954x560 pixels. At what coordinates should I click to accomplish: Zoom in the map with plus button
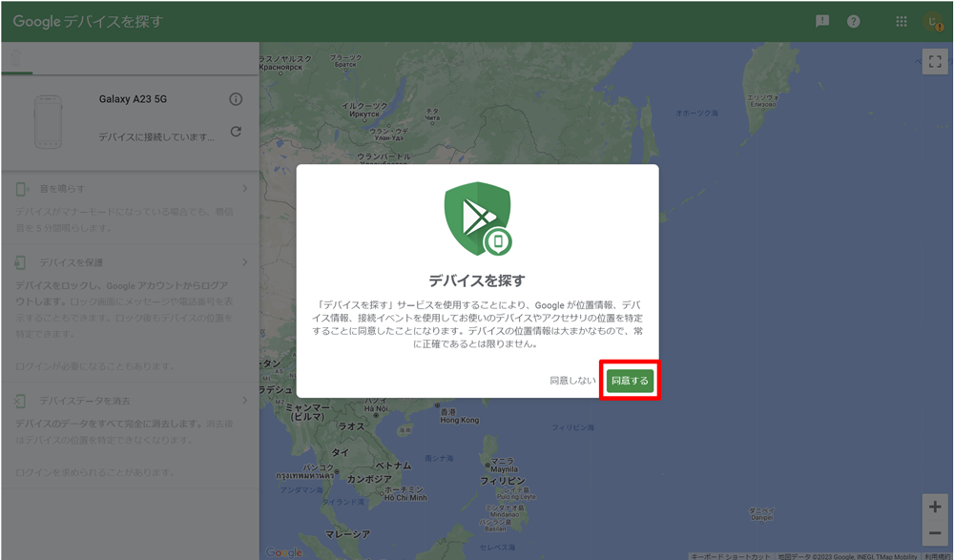(935, 507)
